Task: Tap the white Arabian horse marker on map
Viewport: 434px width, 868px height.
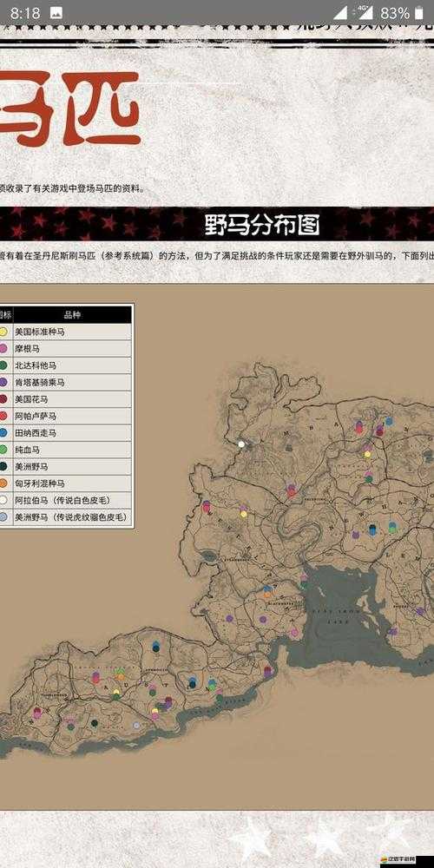Action: [241, 444]
